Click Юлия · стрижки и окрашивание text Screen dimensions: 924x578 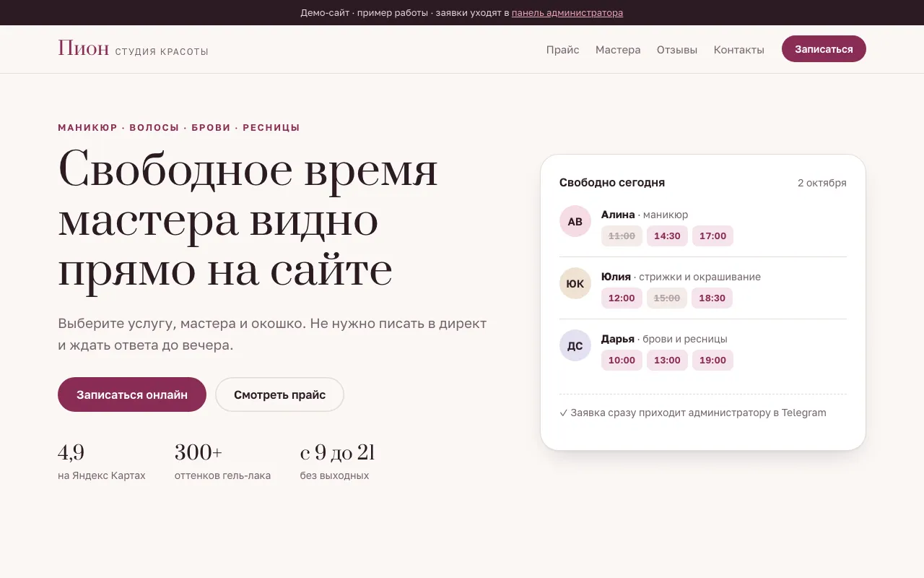[x=681, y=277]
